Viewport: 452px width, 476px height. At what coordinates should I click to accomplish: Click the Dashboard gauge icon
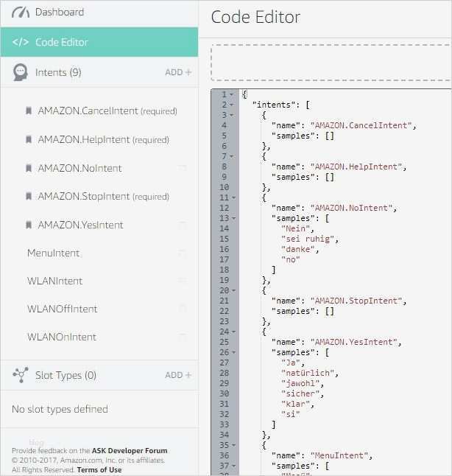coord(21,13)
